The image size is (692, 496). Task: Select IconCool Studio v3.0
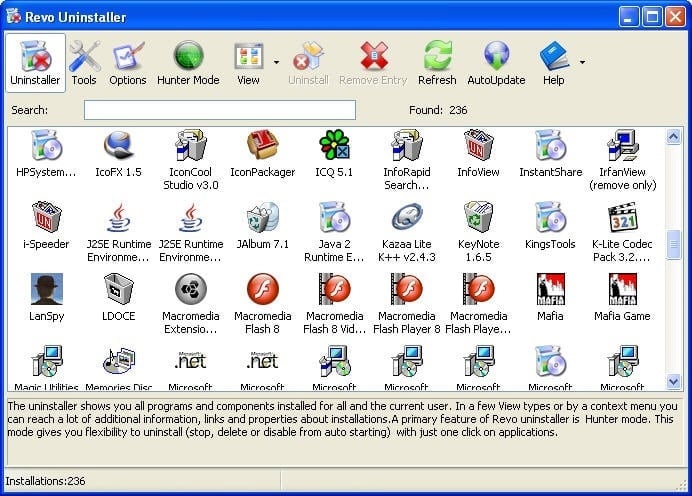[x=191, y=160]
